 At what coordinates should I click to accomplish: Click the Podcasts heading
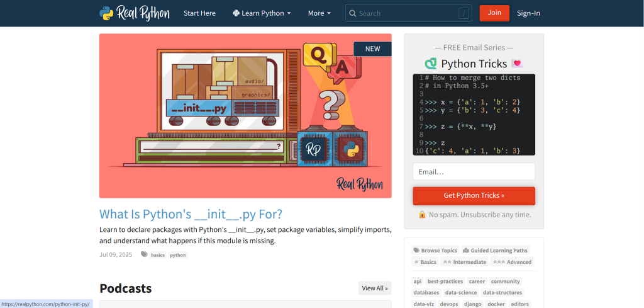pos(126,288)
